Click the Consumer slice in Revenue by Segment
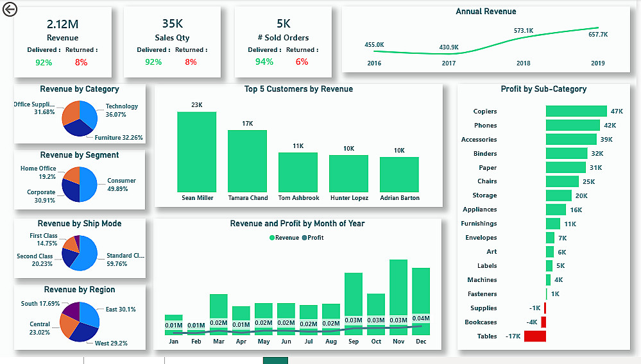Screen dimensions: 641x364 click(90, 185)
